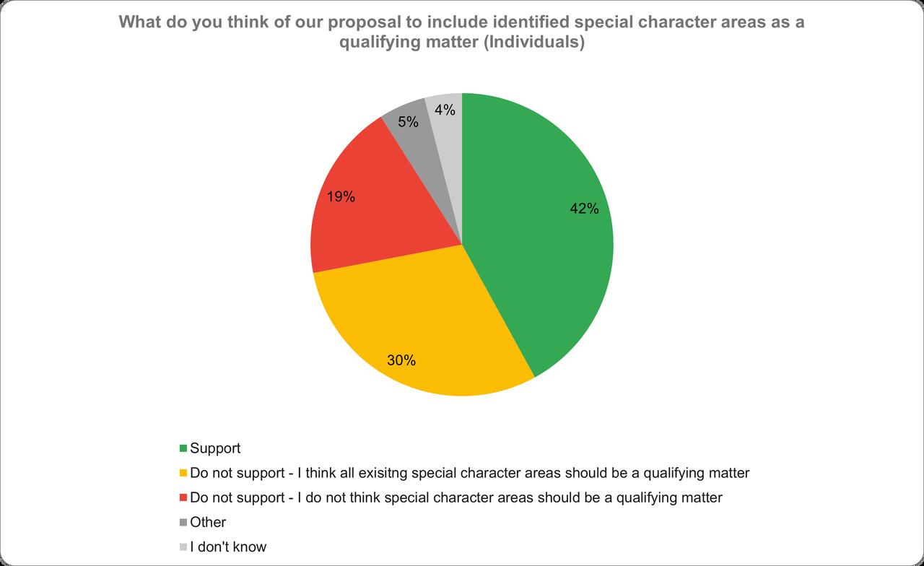
Task: Click the 5% data label
Action: click(409, 122)
